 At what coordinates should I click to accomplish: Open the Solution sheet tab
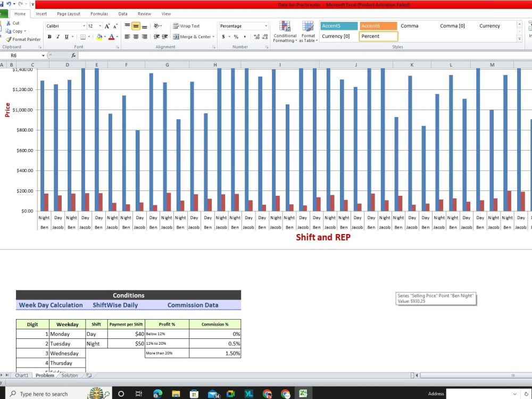69,376
